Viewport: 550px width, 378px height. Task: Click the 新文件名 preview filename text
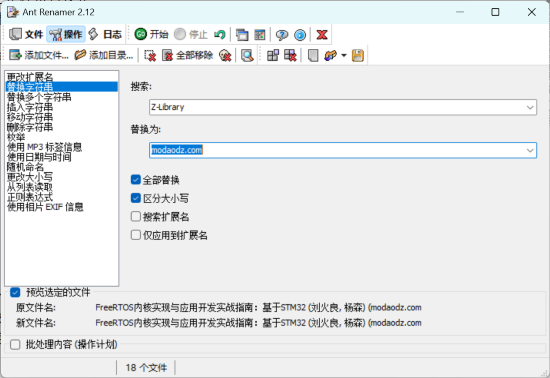click(x=258, y=323)
